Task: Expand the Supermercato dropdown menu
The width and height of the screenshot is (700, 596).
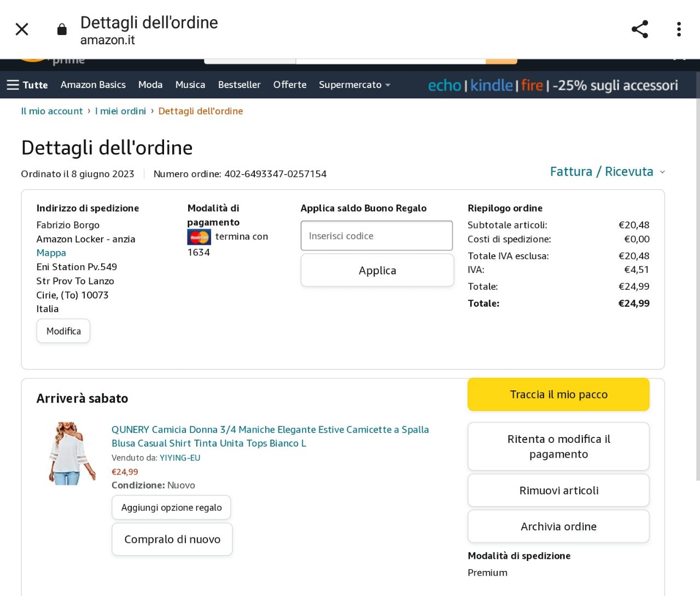Action: click(x=354, y=85)
